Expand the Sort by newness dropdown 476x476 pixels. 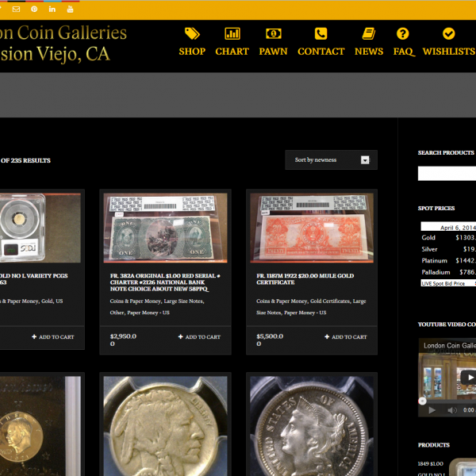coord(325,160)
